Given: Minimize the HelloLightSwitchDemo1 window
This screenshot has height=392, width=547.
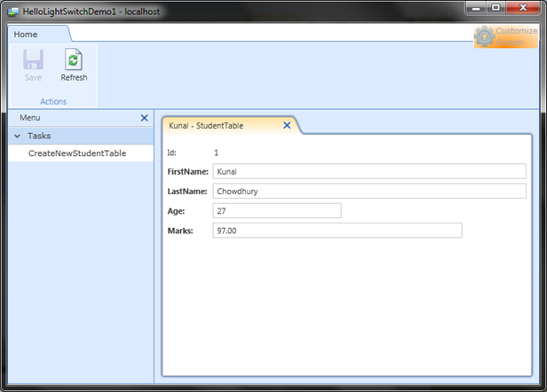Looking at the screenshot, I should tap(476, 8).
